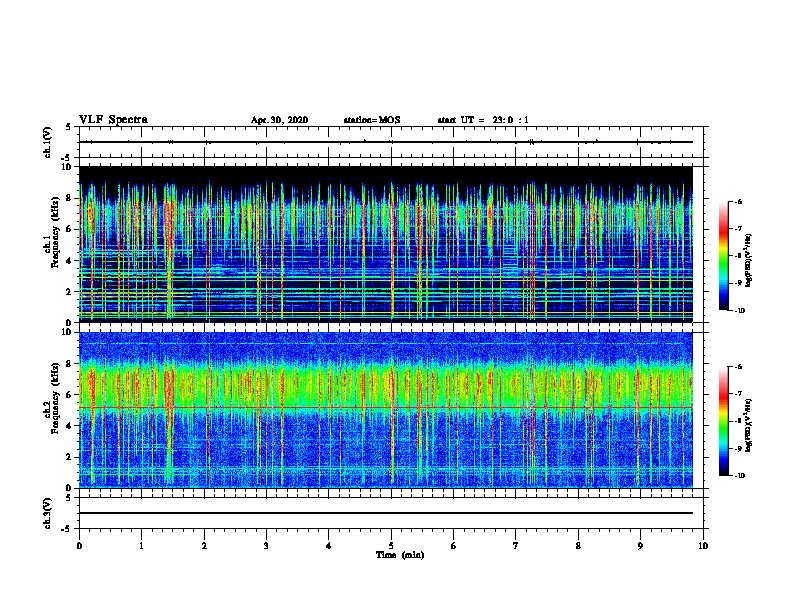Click the "2" tick on the Time axis
The height and width of the screenshot is (612, 792).
pos(204,546)
